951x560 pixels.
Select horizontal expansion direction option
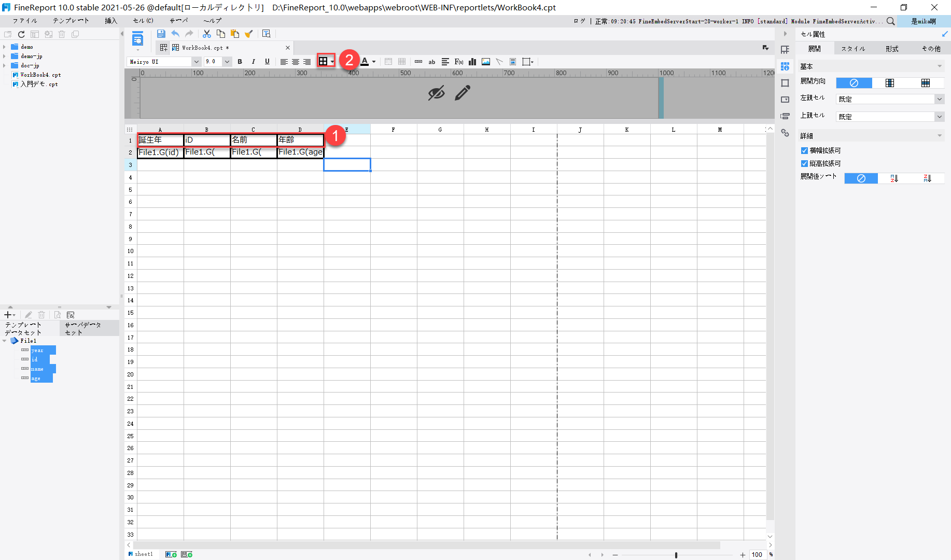click(x=926, y=83)
